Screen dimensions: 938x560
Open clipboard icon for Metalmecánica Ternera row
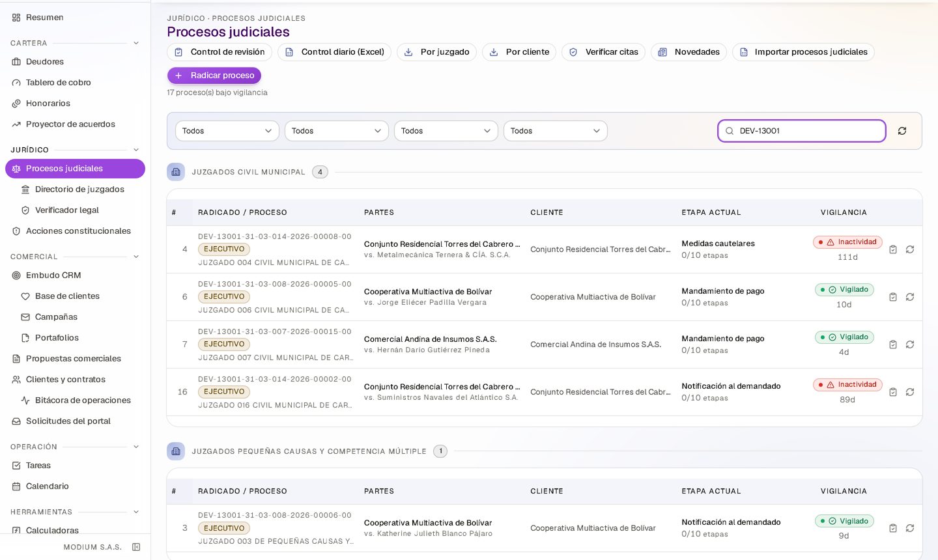point(893,249)
